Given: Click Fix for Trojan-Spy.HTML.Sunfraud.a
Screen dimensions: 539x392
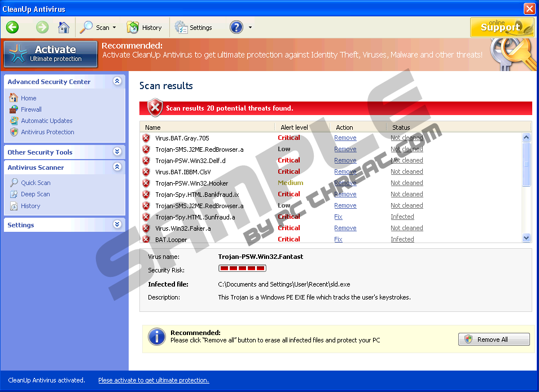Looking at the screenshot, I should [338, 217].
